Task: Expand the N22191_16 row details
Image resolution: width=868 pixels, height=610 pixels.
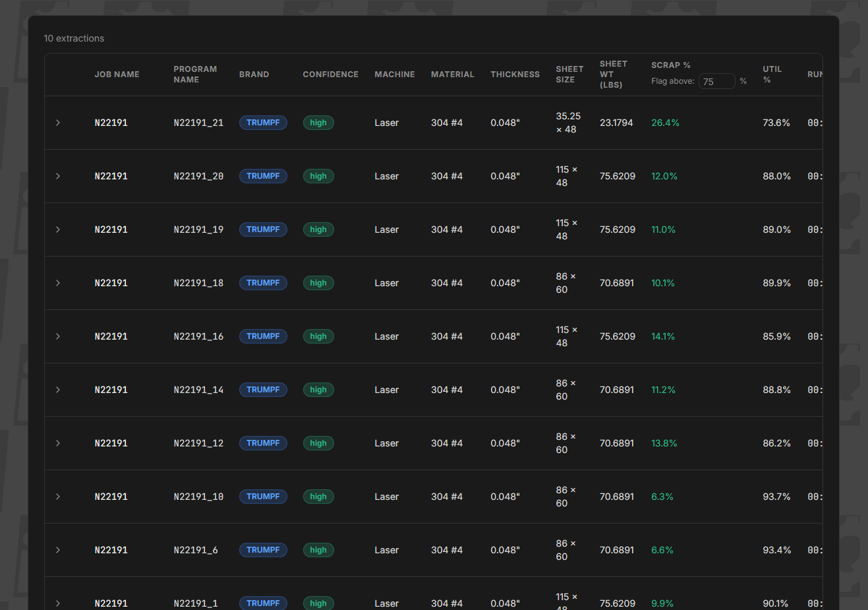Action: pos(58,336)
